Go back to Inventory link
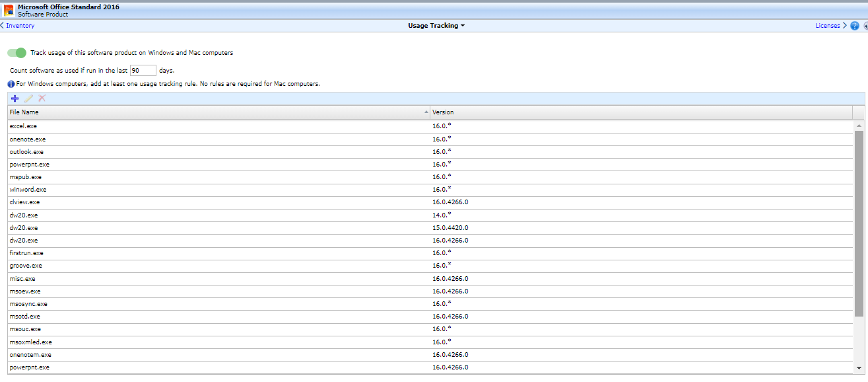The height and width of the screenshot is (382, 868). [18, 26]
